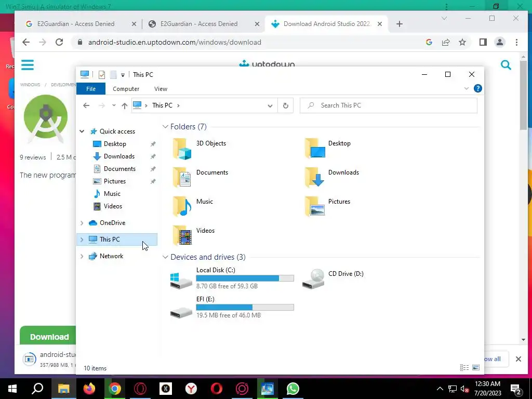The image size is (532, 399).
Task: Bookmark this page with the star icon
Action: pyautogui.click(x=462, y=42)
